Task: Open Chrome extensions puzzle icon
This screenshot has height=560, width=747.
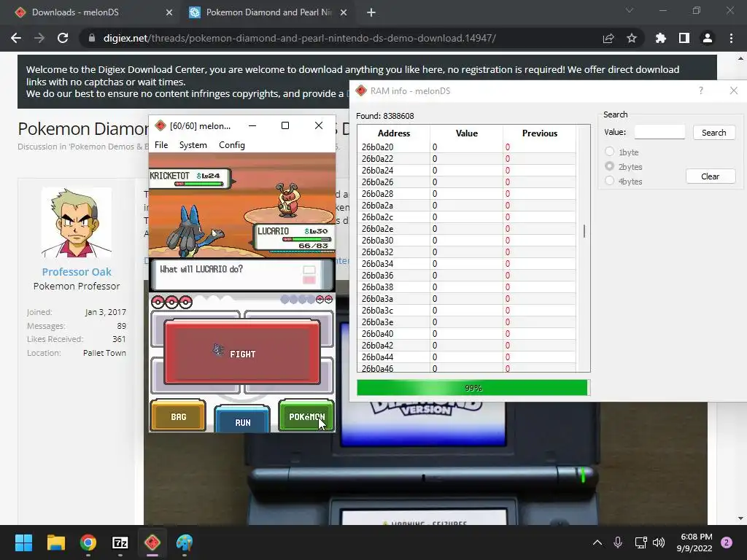Action: click(x=660, y=38)
